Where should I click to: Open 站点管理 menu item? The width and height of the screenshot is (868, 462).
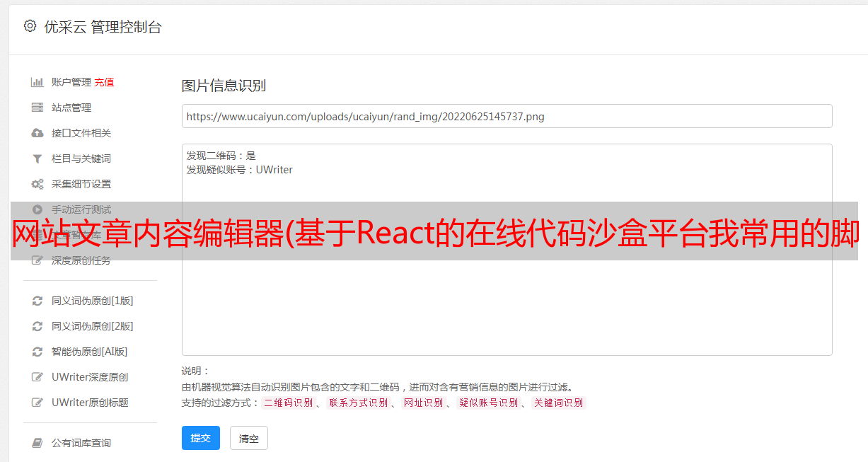71,108
